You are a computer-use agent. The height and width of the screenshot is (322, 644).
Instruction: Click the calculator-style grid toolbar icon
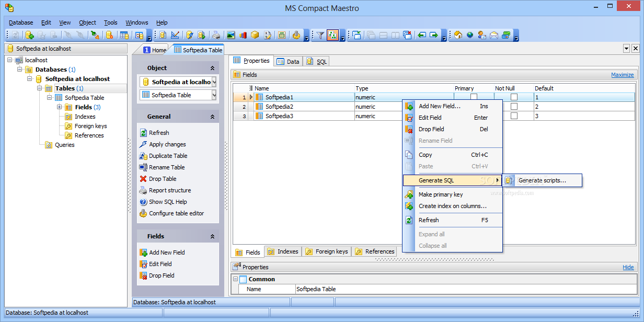click(x=282, y=35)
